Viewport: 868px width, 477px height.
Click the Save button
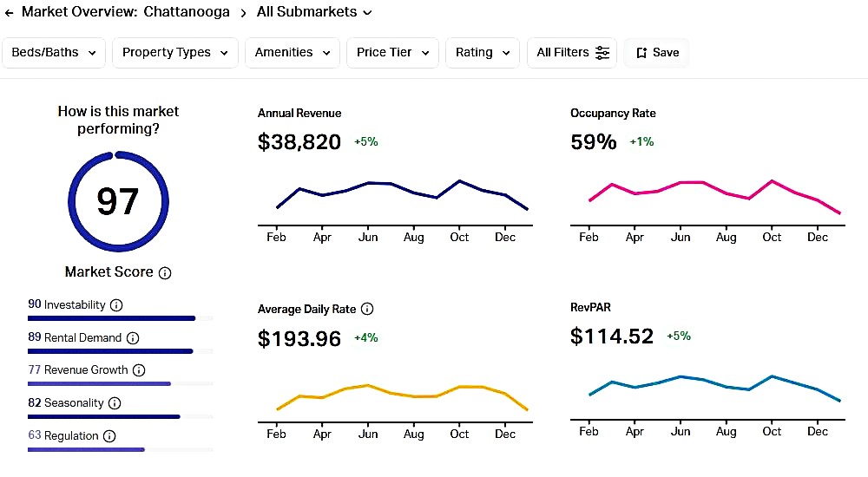pos(657,53)
